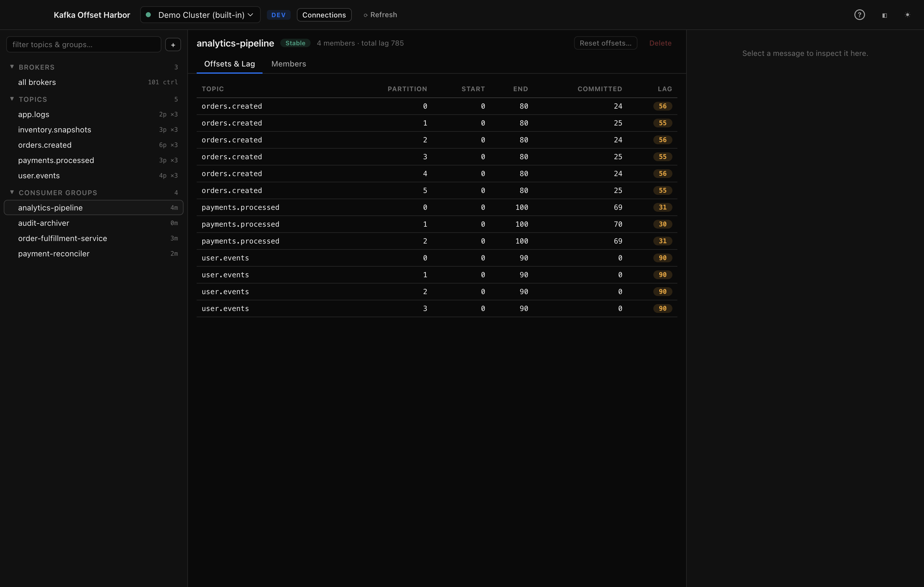The height and width of the screenshot is (587, 924).
Task: Click the 4 members total lag summary
Action: 360,43
